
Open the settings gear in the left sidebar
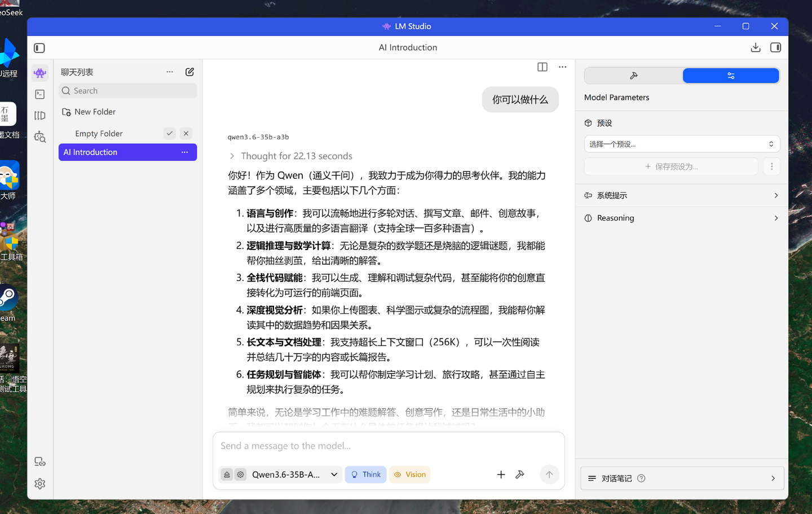coord(40,484)
